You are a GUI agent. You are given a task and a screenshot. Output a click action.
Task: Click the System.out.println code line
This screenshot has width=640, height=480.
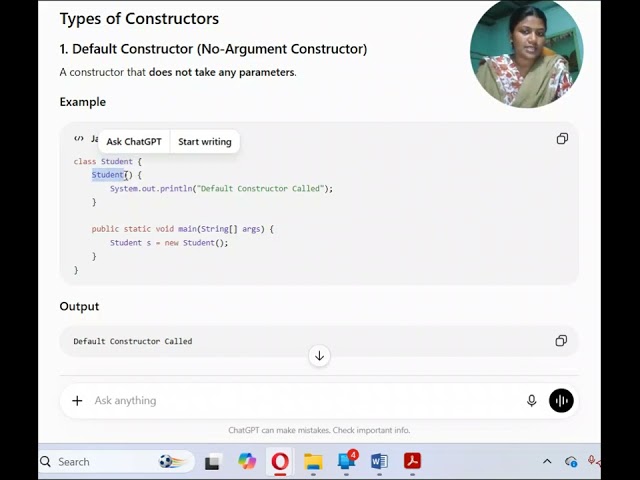(x=221, y=189)
